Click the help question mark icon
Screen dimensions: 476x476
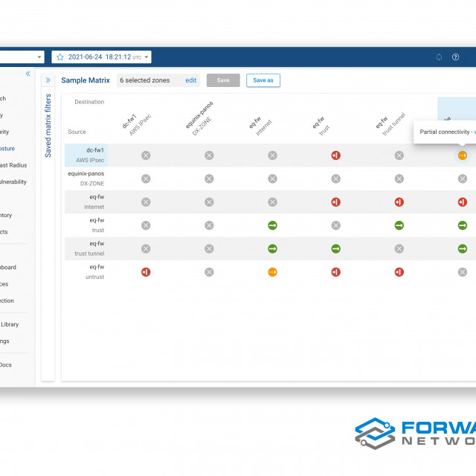[456, 57]
